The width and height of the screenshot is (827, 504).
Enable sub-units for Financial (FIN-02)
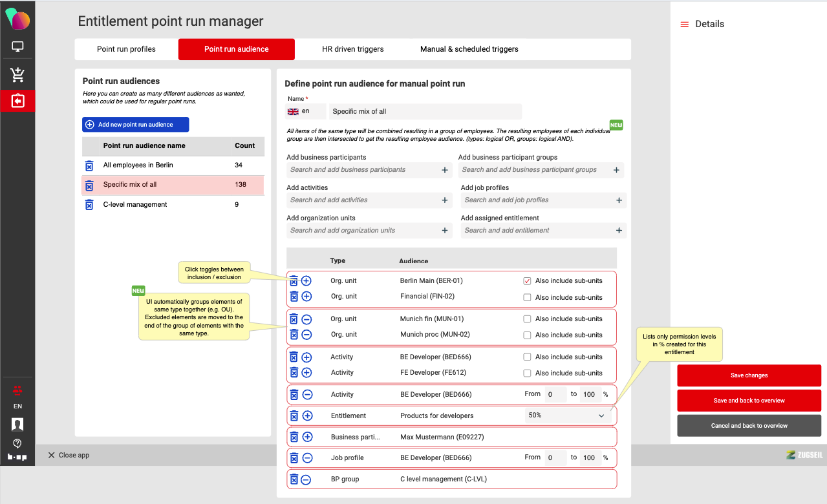point(527,298)
